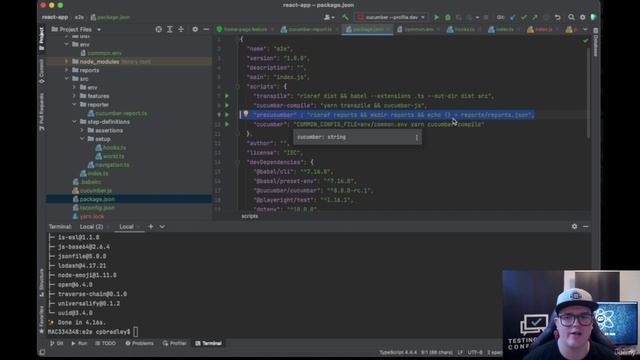Image resolution: width=640 pixels, height=360 pixels.
Task: Open the Project tool window side tab
Action: [42, 39]
